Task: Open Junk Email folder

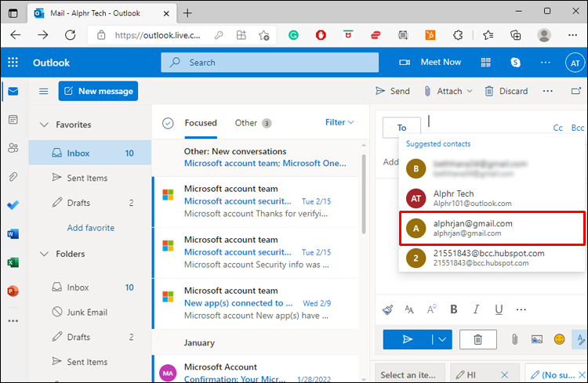Action: (90, 313)
